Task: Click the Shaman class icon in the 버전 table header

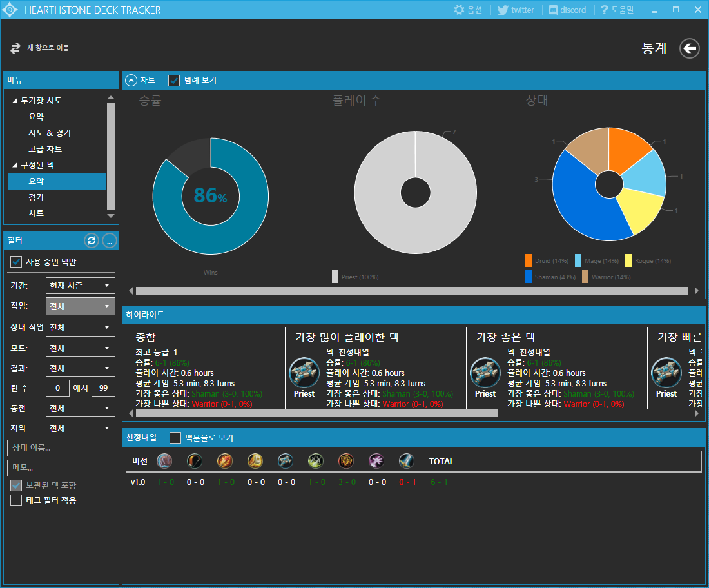Action: (346, 461)
